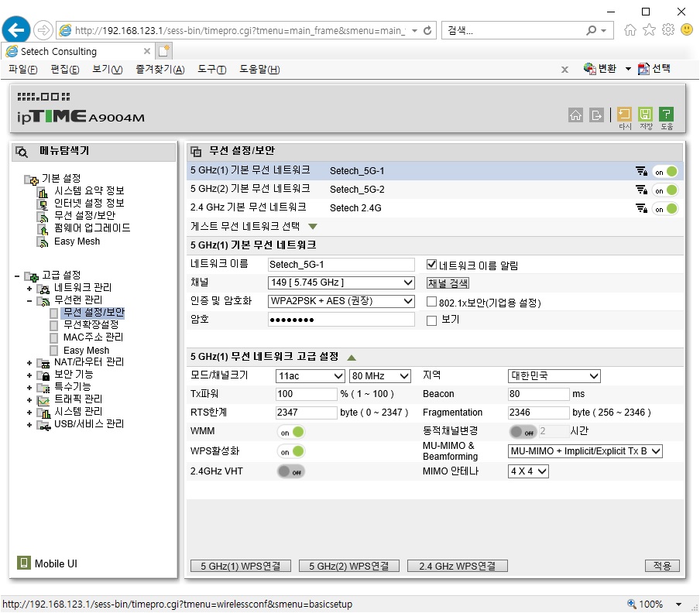Open IE home icon in toolbar

pos(630,30)
